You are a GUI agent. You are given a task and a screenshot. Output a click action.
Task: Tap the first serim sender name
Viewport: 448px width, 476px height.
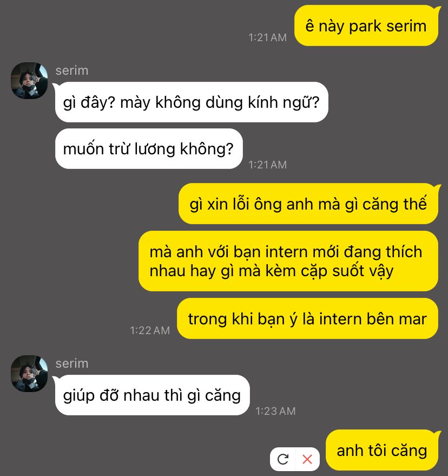coord(72,70)
